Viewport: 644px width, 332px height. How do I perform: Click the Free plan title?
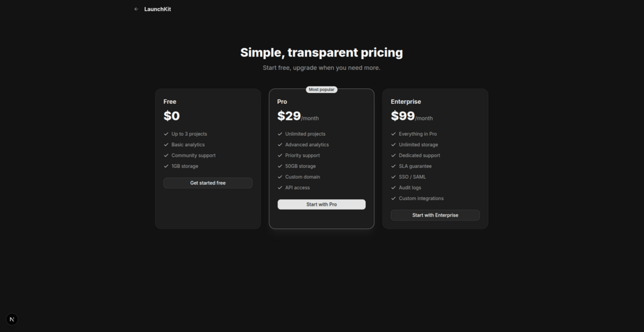[x=170, y=102]
